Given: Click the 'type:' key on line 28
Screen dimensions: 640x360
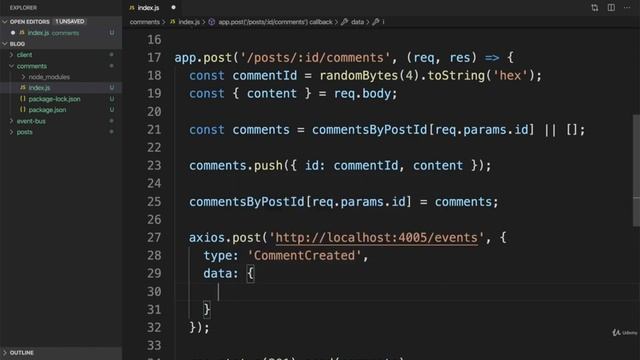Looking at the screenshot, I should [221, 256].
